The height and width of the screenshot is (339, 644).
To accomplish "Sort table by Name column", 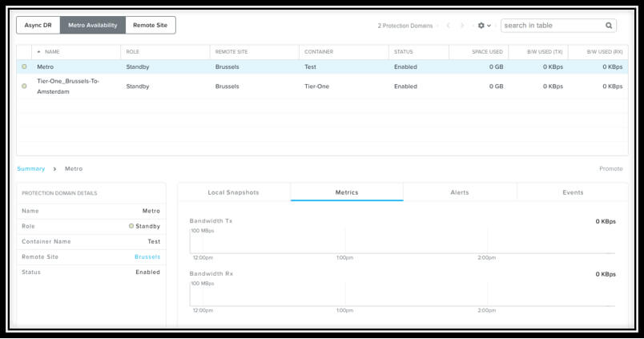I will coord(52,51).
